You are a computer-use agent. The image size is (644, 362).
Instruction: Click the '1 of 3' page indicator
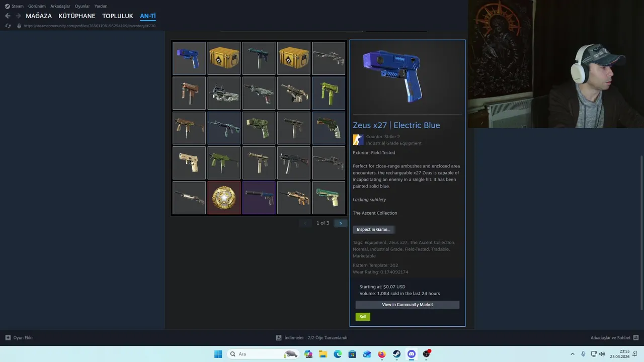[x=323, y=223]
